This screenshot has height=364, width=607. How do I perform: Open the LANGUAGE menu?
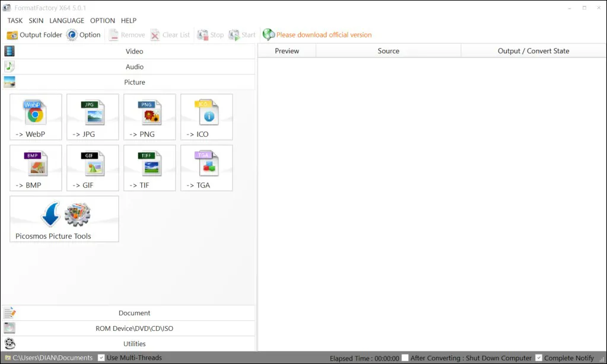point(66,21)
